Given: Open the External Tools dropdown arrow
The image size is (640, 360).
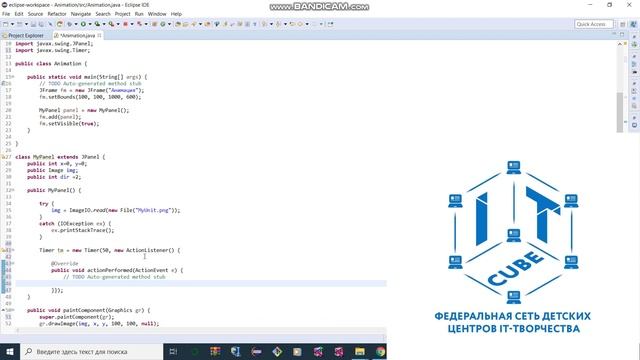Looking at the screenshot, I should (118, 24).
